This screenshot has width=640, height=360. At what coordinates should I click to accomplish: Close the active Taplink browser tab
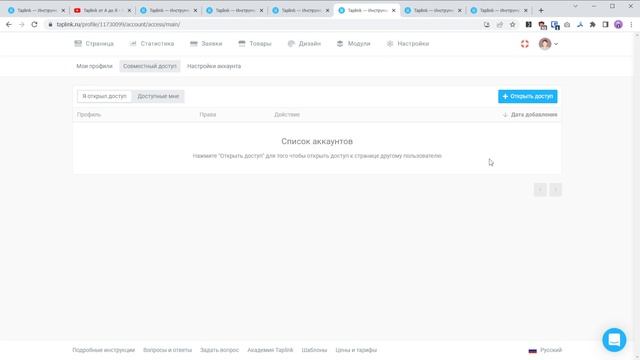pos(393,10)
